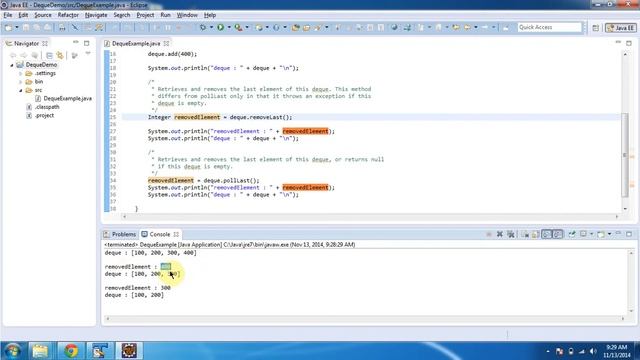Click the Run External Tools icon
The height and width of the screenshot is (360, 640).
pos(238,27)
